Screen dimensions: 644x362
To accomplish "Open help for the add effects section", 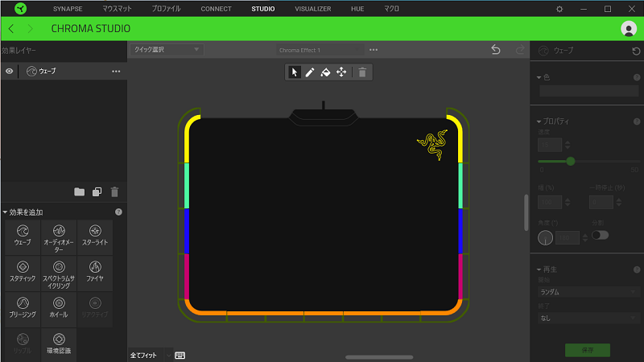I will [x=118, y=212].
